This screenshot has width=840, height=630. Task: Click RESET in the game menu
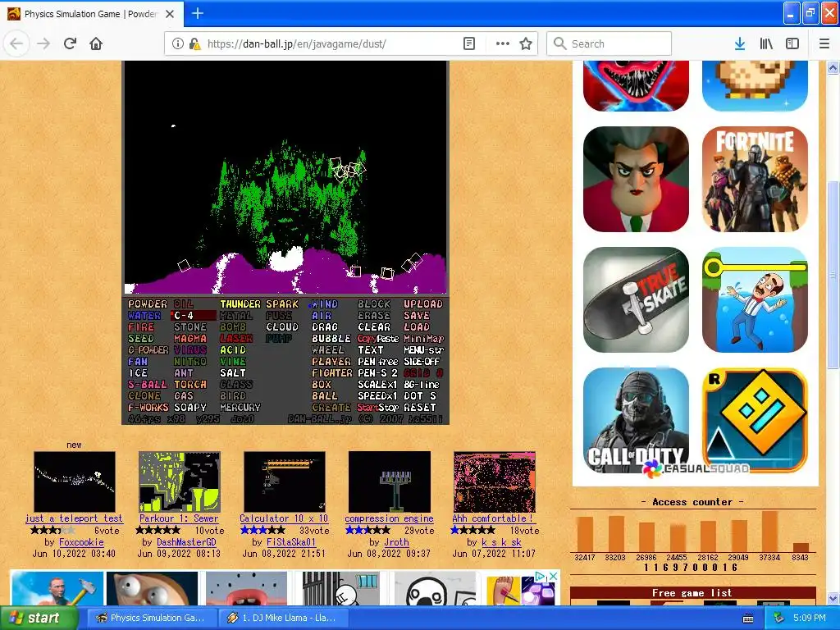[420, 408]
